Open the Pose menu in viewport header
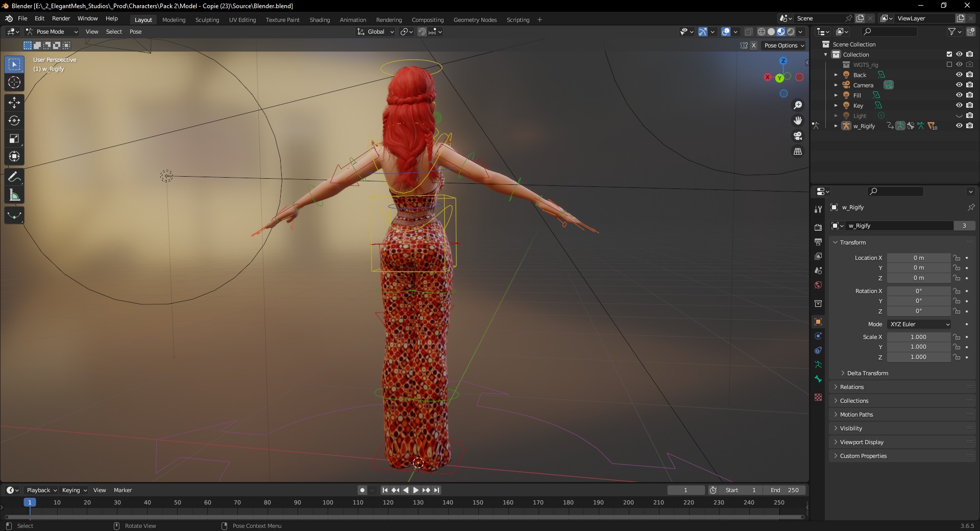The height and width of the screenshot is (531, 980). (135, 32)
